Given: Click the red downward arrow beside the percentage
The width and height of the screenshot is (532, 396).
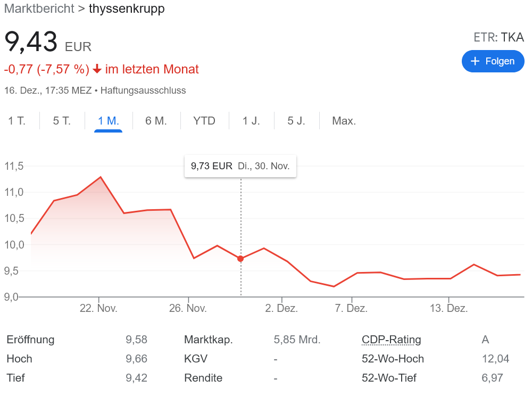Looking at the screenshot, I should (98, 69).
